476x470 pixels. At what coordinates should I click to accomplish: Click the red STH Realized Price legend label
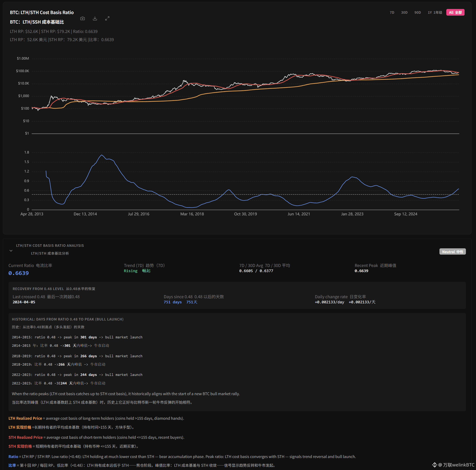coord(26,437)
